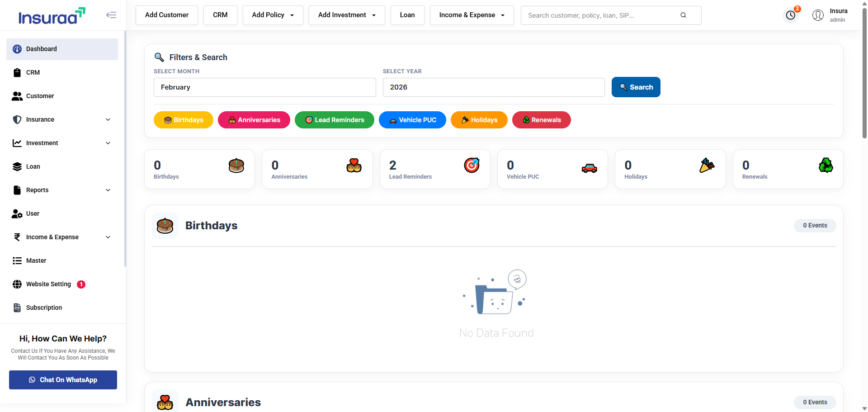Click the Website Setting globe icon

coord(17,284)
